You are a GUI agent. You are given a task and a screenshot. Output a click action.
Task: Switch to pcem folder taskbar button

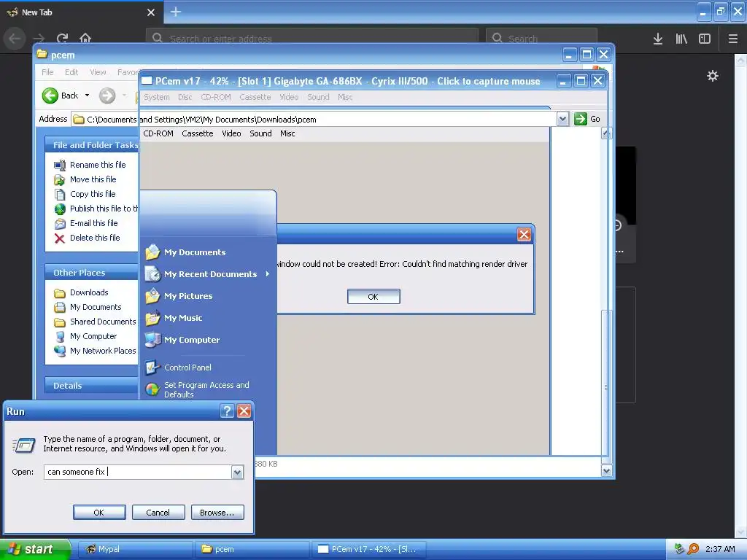(252, 549)
